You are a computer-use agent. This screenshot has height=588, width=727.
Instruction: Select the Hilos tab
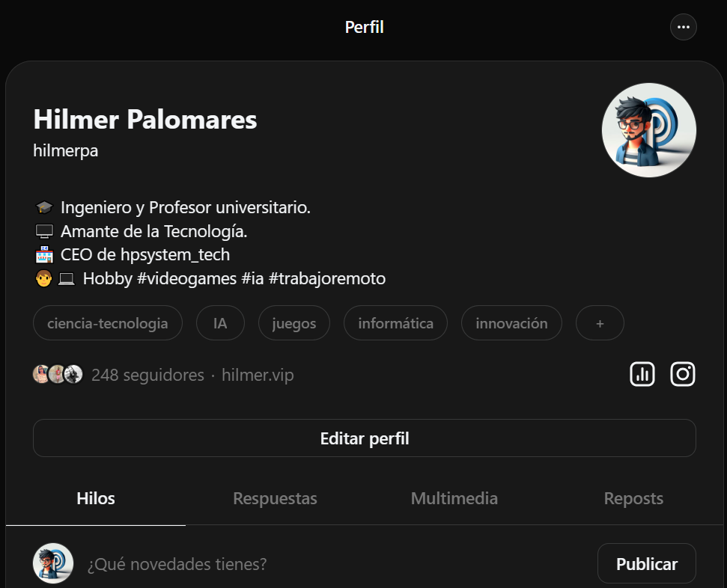95,497
